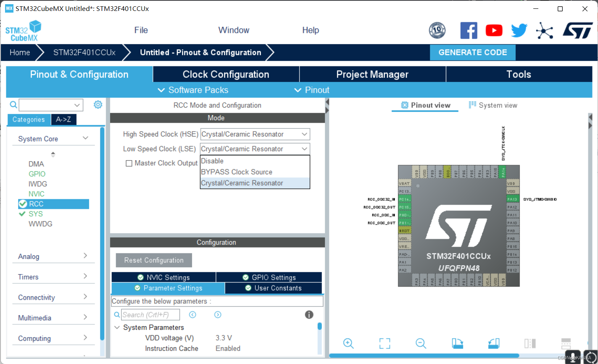Click the parameter Search (Ctrl+F) field

coord(150,314)
